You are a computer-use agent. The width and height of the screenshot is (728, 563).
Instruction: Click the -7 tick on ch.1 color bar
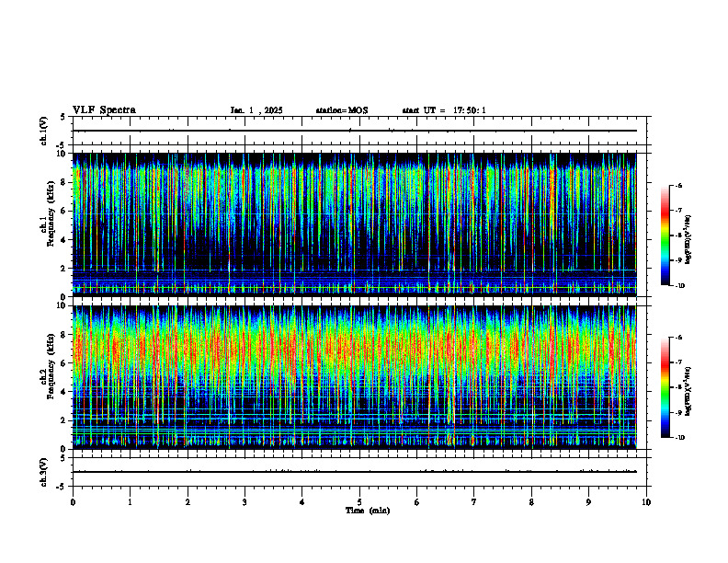tap(678, 211)
